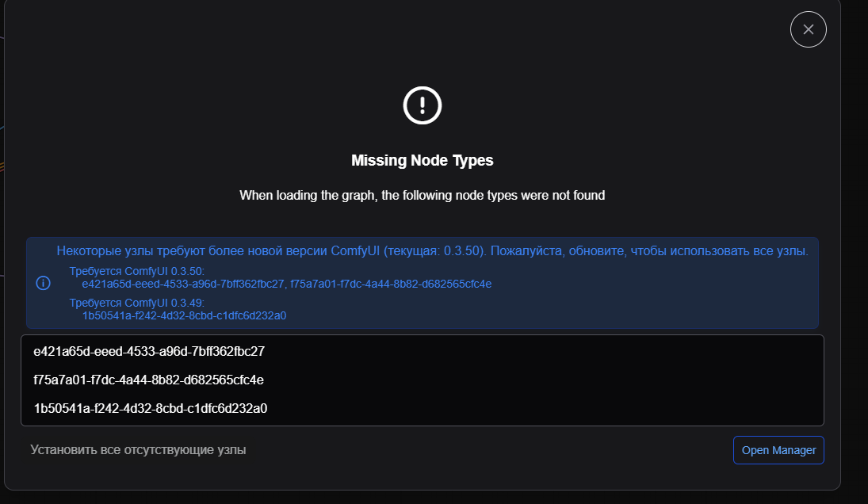This screenshot has width=868, height=504.
Task: Click the exclamation warning icon
Action: pyautogui.click(x=423, y=105)
